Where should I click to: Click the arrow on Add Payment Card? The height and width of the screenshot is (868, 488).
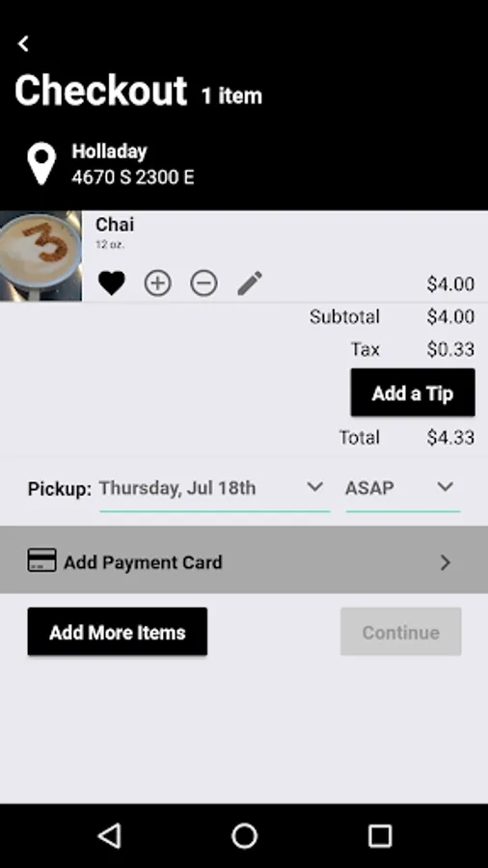[x=446, y=563]
